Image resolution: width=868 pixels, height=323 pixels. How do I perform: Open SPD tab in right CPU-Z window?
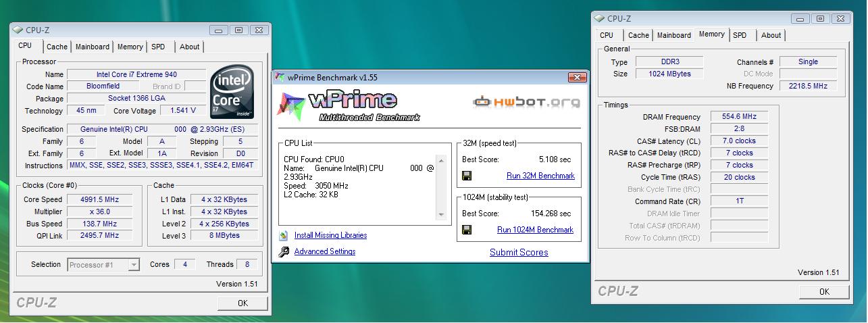[x=740, y=35]
